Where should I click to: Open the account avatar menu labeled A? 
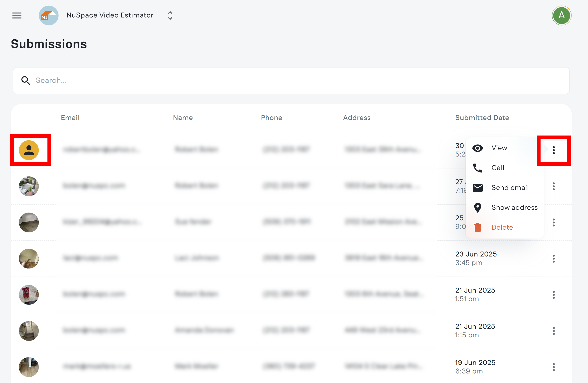coord(562,15)
